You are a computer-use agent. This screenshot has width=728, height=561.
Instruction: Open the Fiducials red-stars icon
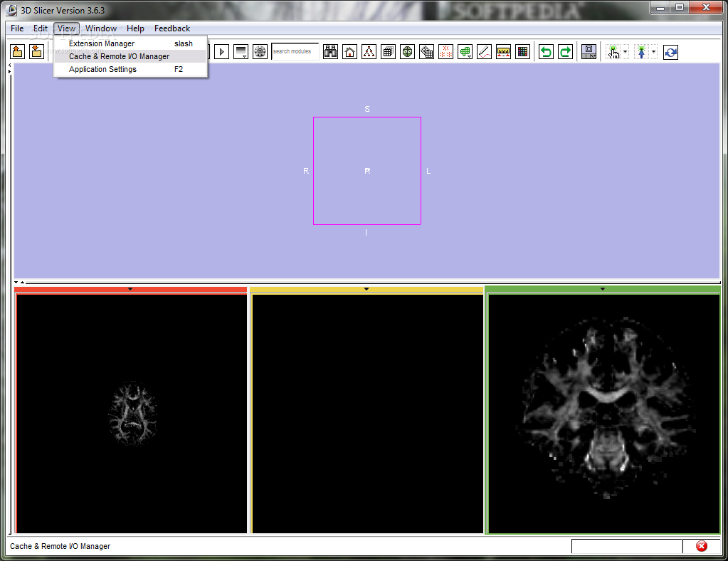click(445, 51)
